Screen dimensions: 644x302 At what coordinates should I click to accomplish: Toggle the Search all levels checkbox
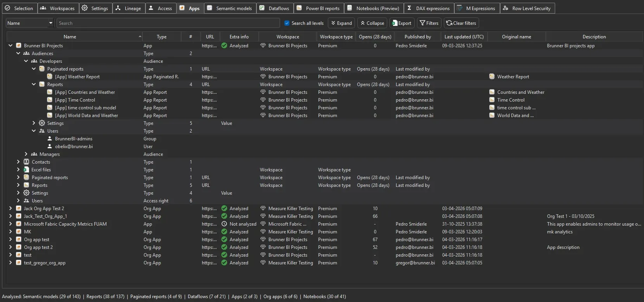click(x=287, y=23)
